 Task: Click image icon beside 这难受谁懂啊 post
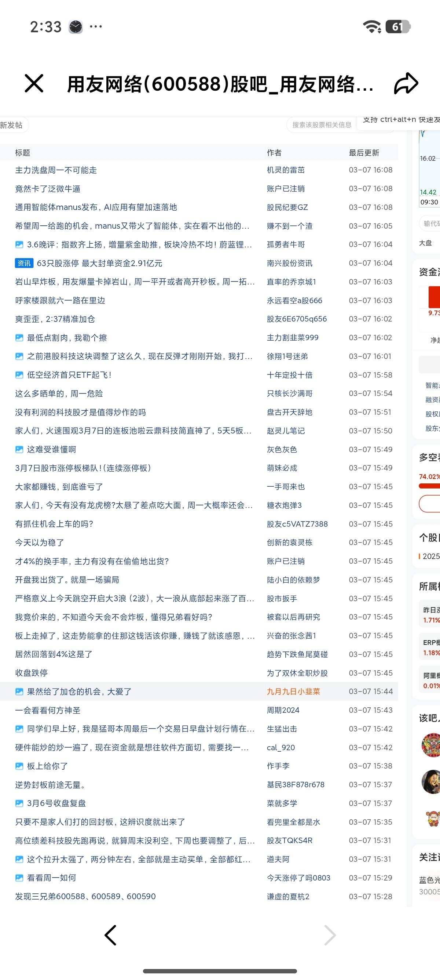19,450
